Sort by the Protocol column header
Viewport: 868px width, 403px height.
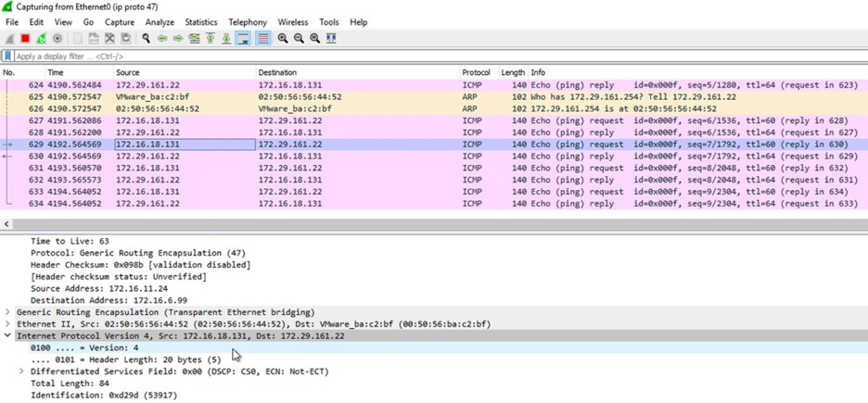[476, 72]
